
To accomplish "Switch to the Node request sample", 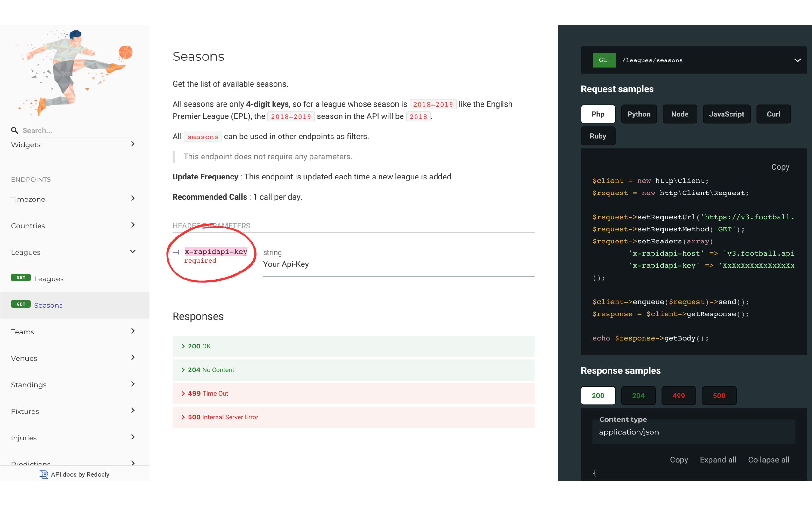I will pyautogui.click(x=680, y=114).
